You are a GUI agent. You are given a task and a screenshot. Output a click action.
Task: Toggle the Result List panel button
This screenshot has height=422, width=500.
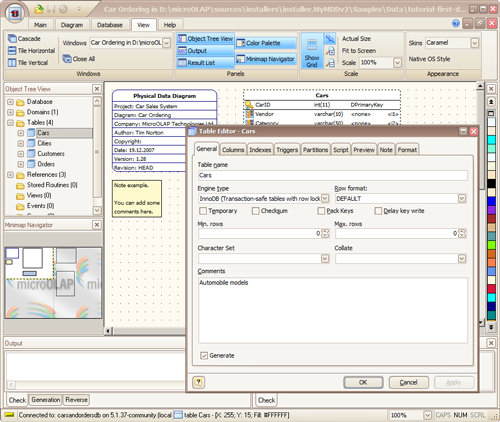tap(205, 63)
